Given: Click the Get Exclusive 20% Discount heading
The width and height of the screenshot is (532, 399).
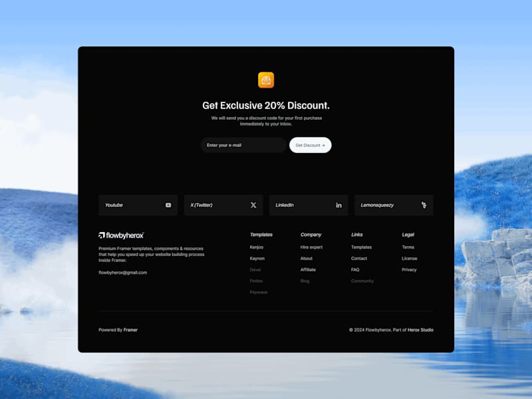Looking at the screenshot, I should [x=266, y=106].
